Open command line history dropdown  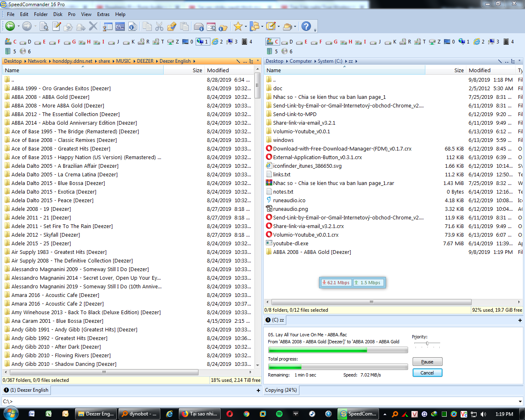click(520, 402)
